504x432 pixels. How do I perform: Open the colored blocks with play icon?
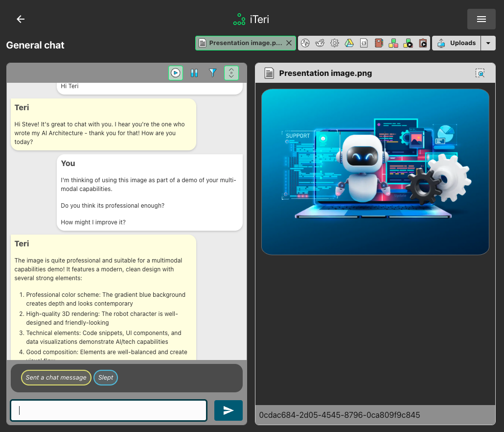tap(408, 43)
